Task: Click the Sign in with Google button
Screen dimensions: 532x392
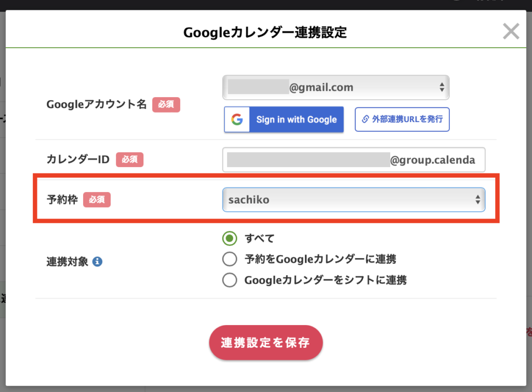Action: (x=284, y=119)
